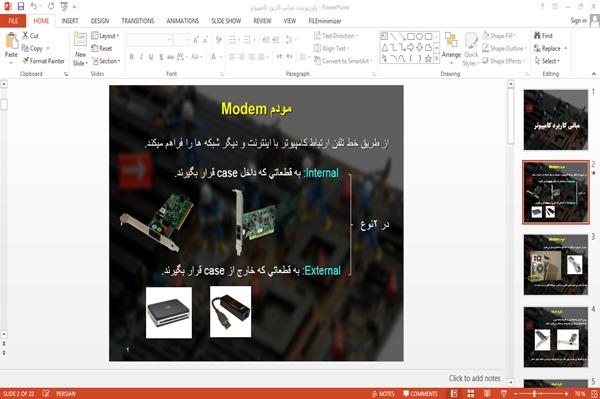Start slideshow from quick access toolbar

(64, 6)
